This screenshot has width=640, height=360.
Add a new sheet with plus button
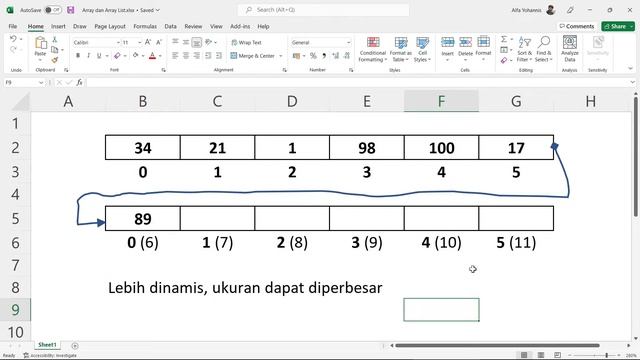tap(75, 346)
